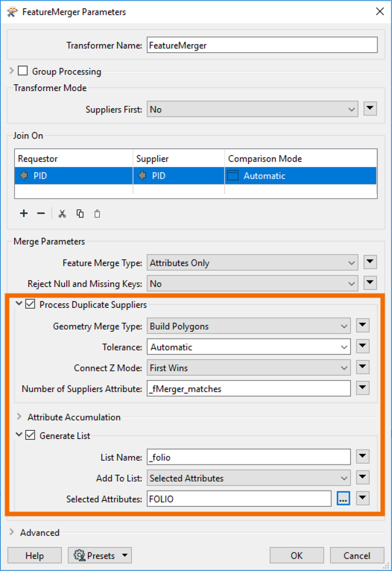Open the Geometry Merge Type dropdown
The height and width of the screenshot is (571, 392).
tap(249, 326)
